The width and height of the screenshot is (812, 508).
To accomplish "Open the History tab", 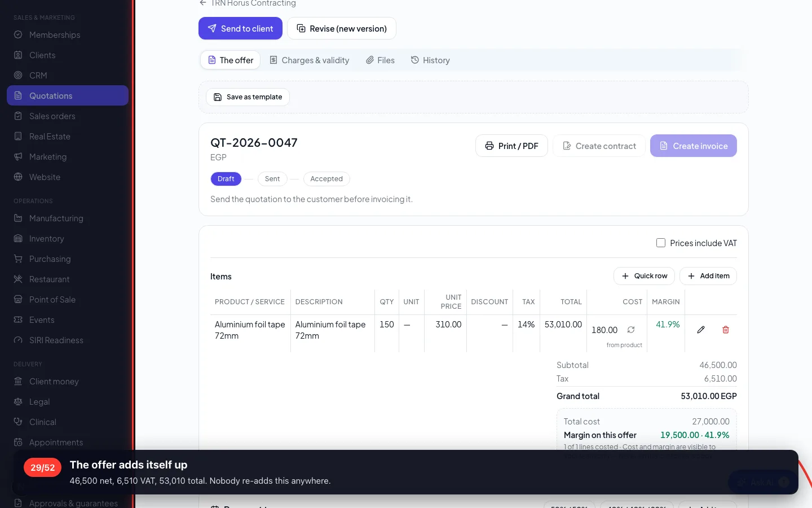I will tap(430, 60).
